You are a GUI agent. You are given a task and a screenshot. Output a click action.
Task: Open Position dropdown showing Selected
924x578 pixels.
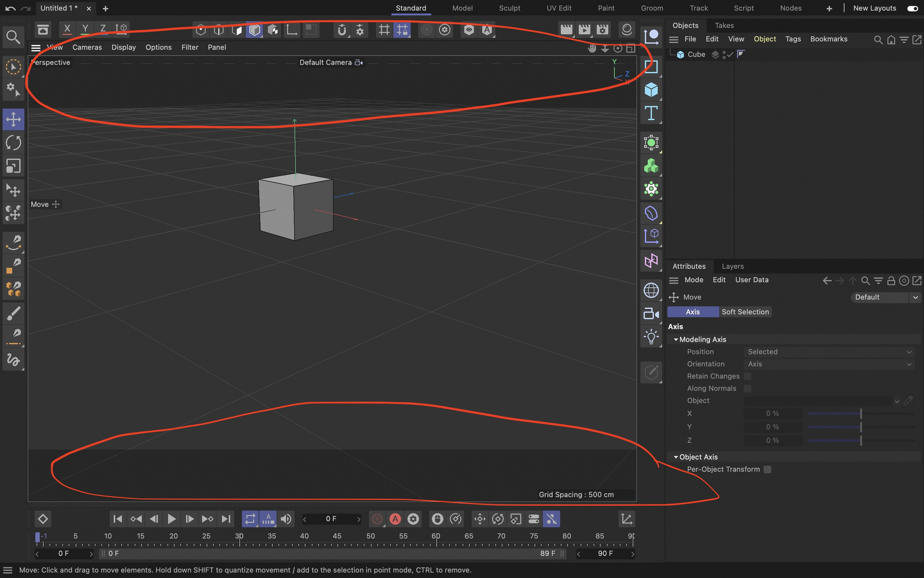(829, 352)
